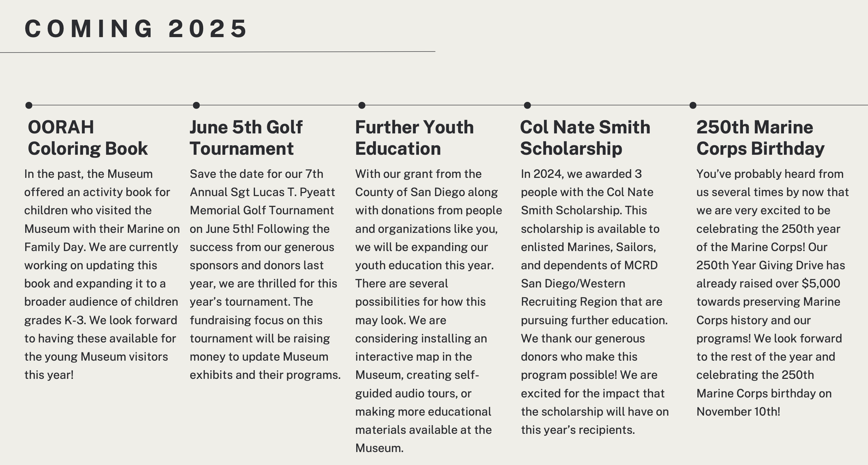Click the paragraph about 2024 scholarship awards

[x=594, y=301]
